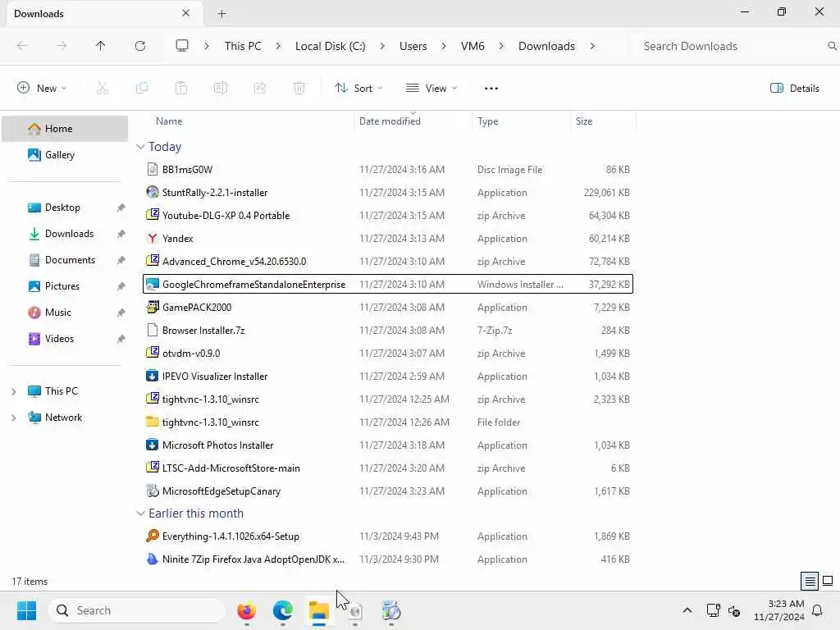The width and height of the screenshot is (840, 630).
Task: Open the View dropdown menu
Action: click(431, 89)
